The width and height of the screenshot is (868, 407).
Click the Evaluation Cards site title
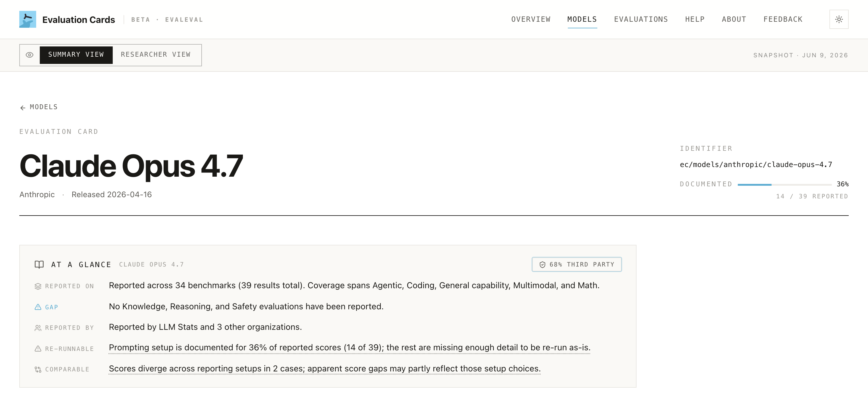(78, 20)
